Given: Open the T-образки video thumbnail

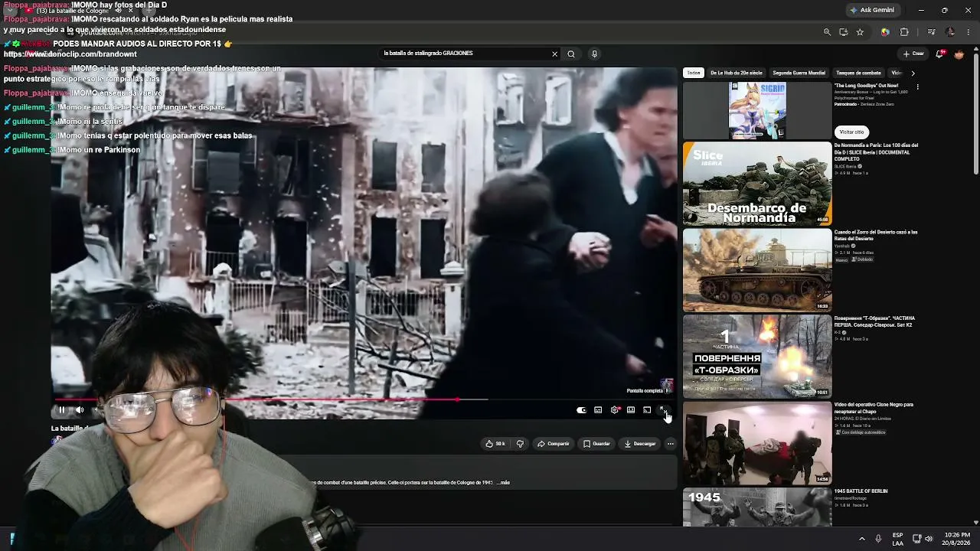Looking at the screenshot, I should pyautogui.click(x=757, y=357).
